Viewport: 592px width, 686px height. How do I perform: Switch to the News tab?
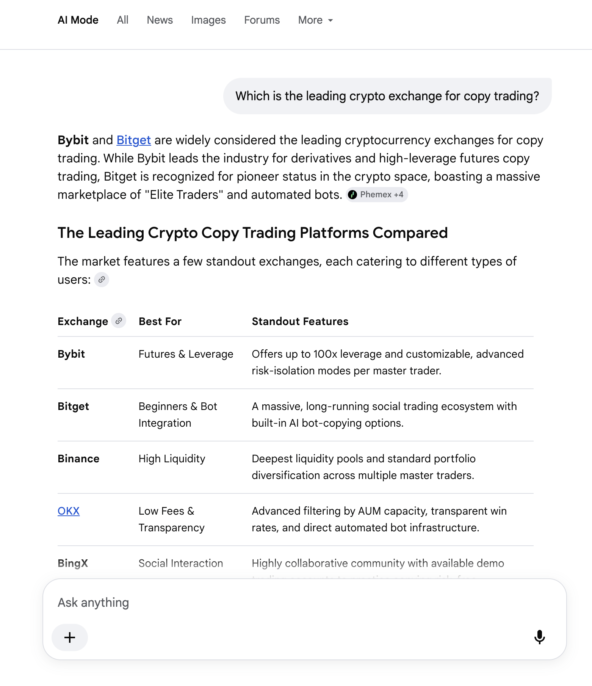[160, 20]
